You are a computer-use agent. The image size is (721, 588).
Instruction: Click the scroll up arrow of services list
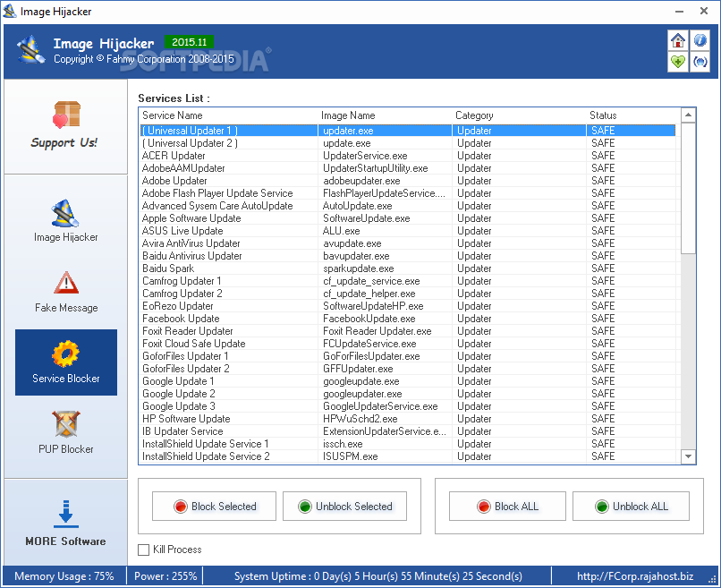689,115
